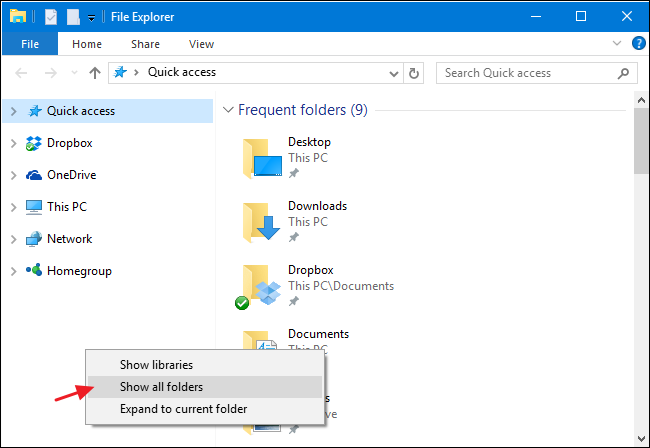Viewport: 650px width, 448px height.
Task: Choose Show all folders menu entry
Action: point(161,387)
